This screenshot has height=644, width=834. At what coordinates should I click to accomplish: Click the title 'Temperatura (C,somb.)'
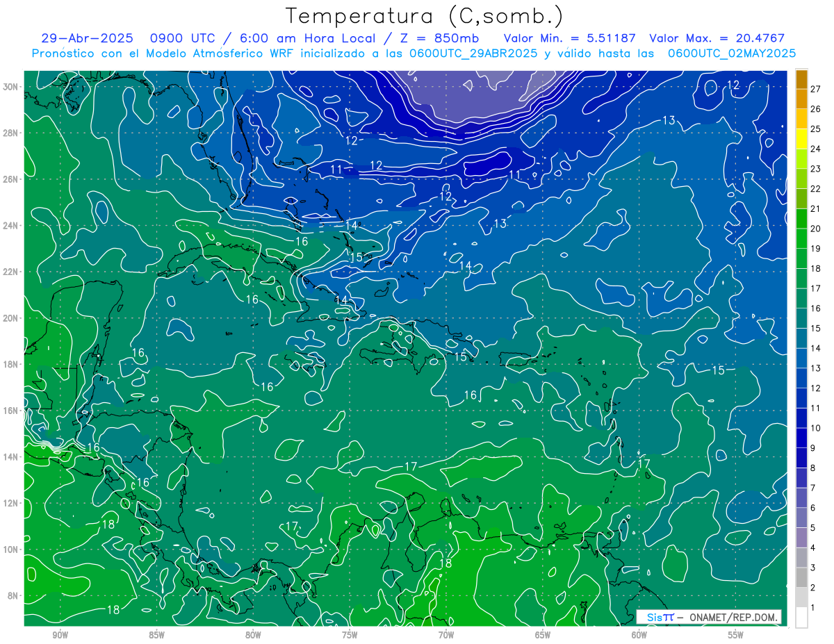[425, 15]
